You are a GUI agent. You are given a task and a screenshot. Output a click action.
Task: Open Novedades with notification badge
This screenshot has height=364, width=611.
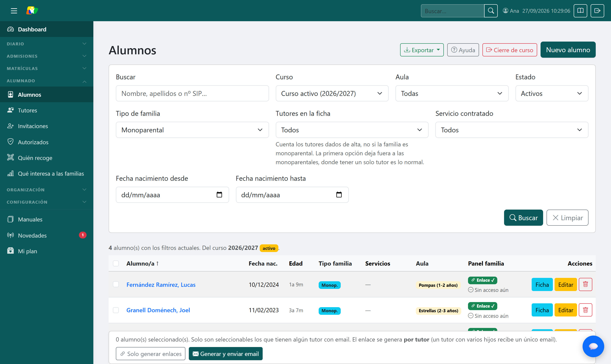tap(47, 235)
